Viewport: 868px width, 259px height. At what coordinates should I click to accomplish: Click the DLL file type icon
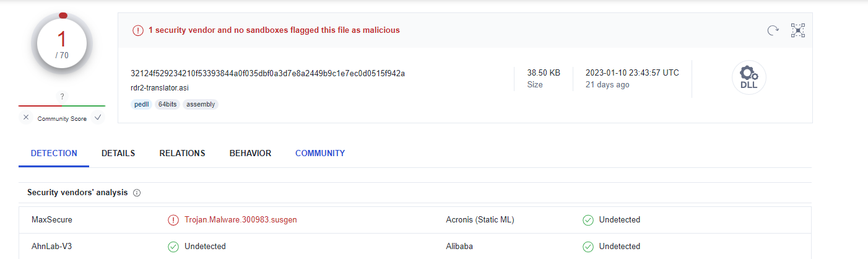pos(749,78)
